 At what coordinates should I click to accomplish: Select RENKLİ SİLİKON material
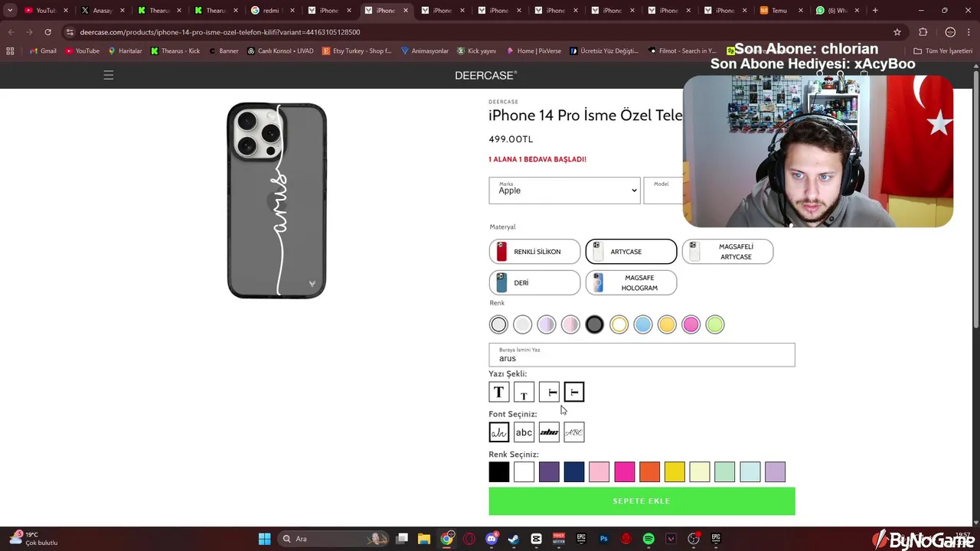coord(534,252)
